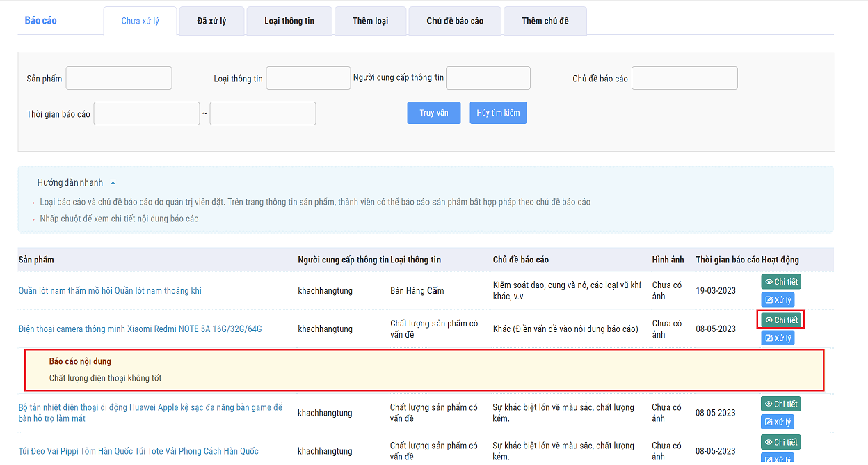Focus the 'Sản phẩm' input field
The image size is (868, 465).
pyautogui.click(x=119, y=79)
